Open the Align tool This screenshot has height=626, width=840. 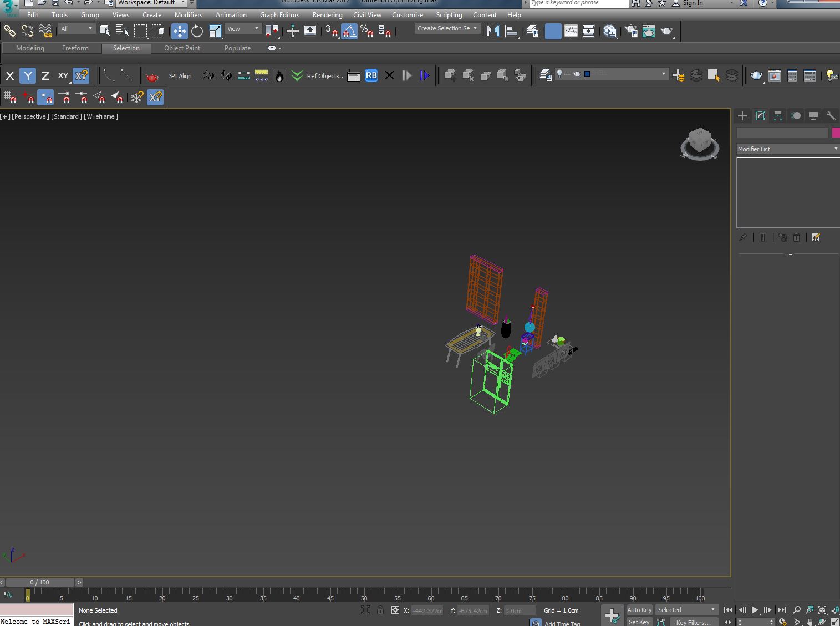pos(511,30)
